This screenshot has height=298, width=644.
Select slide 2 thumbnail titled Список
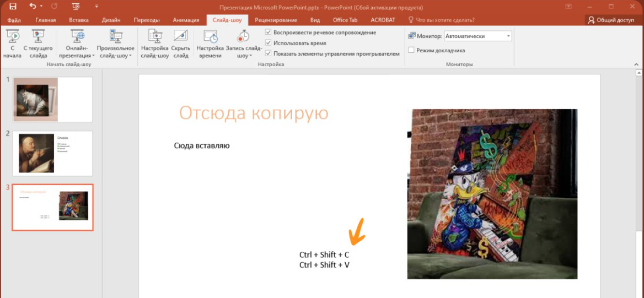53,153
